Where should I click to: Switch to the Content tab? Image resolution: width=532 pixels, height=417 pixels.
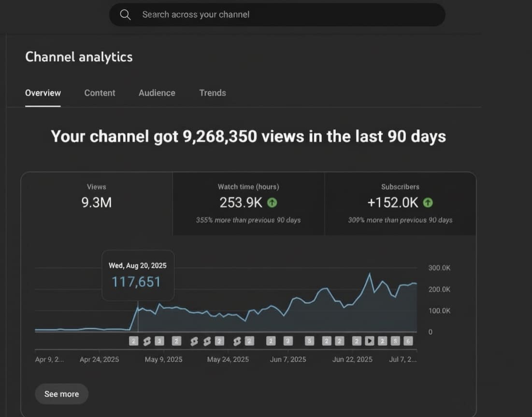coord(100,93)
